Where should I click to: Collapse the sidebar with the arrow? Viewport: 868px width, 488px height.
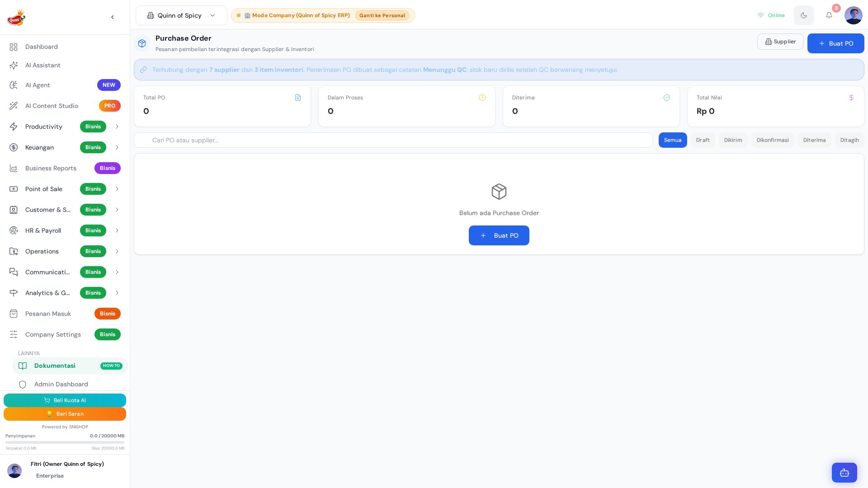(113, 17)
